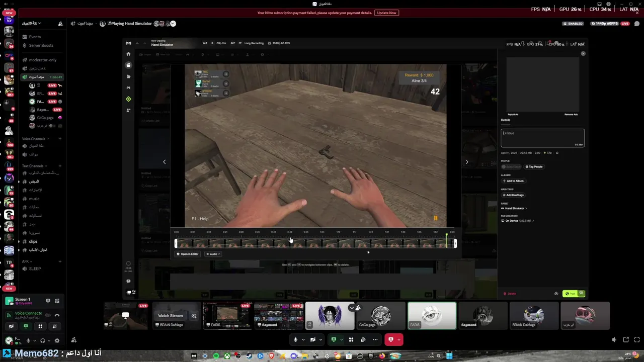
Task: Click Report Ad link
Action: (x=513, y=115)
